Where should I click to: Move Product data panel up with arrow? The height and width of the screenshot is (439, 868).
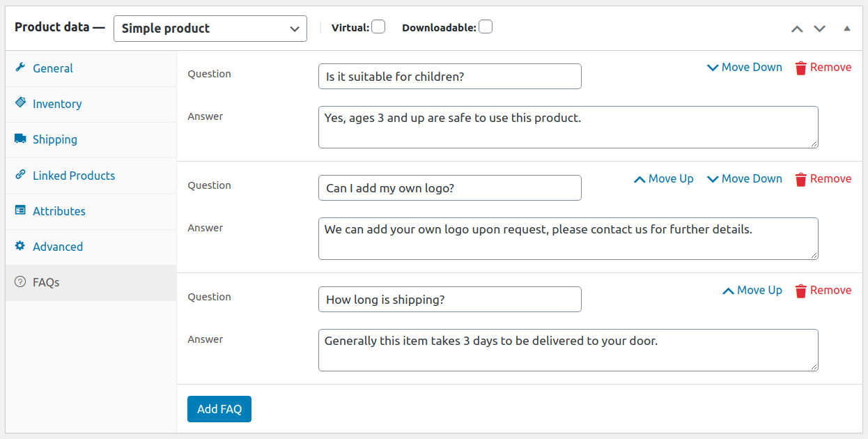pos(797,29)
